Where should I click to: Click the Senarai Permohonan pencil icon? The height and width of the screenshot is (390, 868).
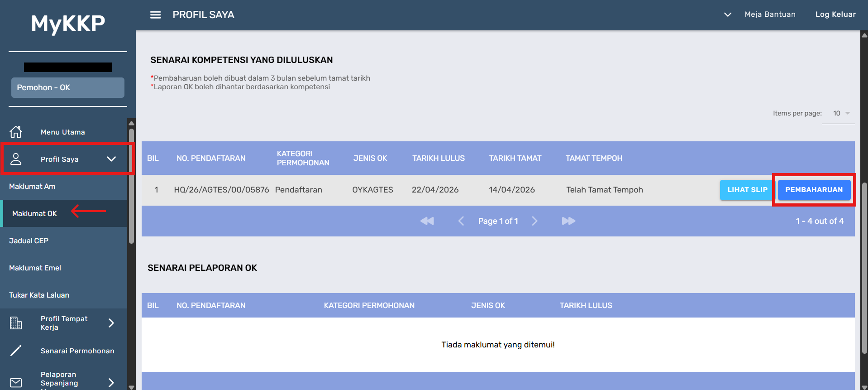pyautogui.click(x=16, y=351)
